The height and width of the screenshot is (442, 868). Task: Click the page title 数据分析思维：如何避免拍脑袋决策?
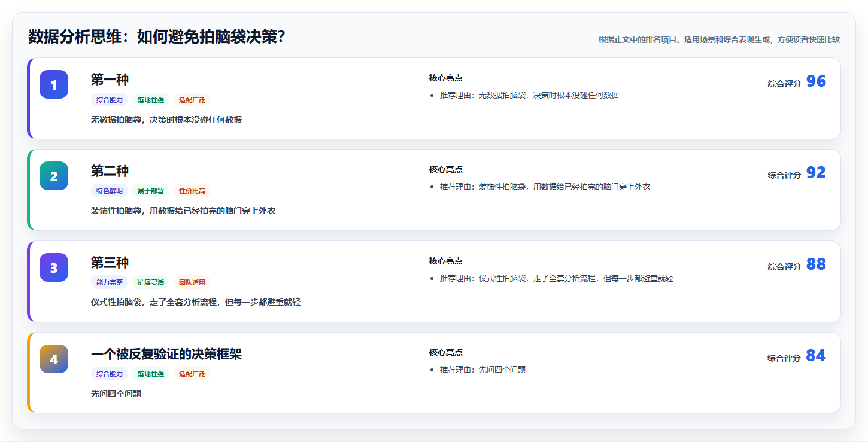[156, 37]
